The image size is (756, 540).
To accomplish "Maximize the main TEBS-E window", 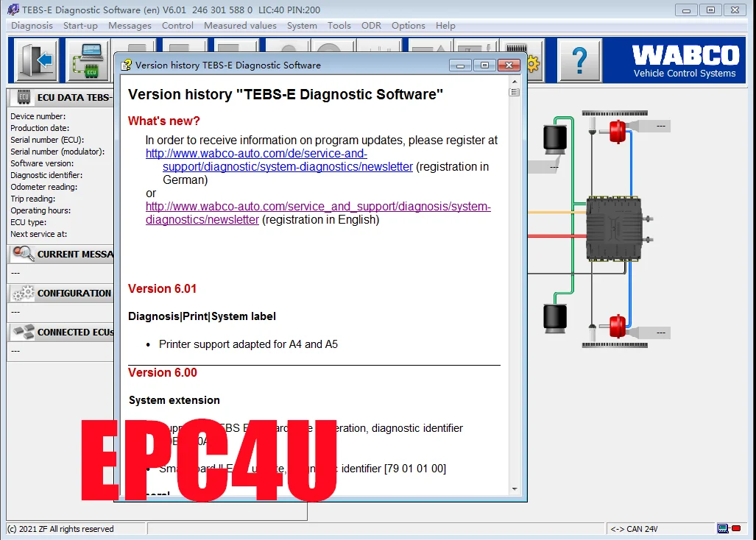I will click(x=710, y=10).
